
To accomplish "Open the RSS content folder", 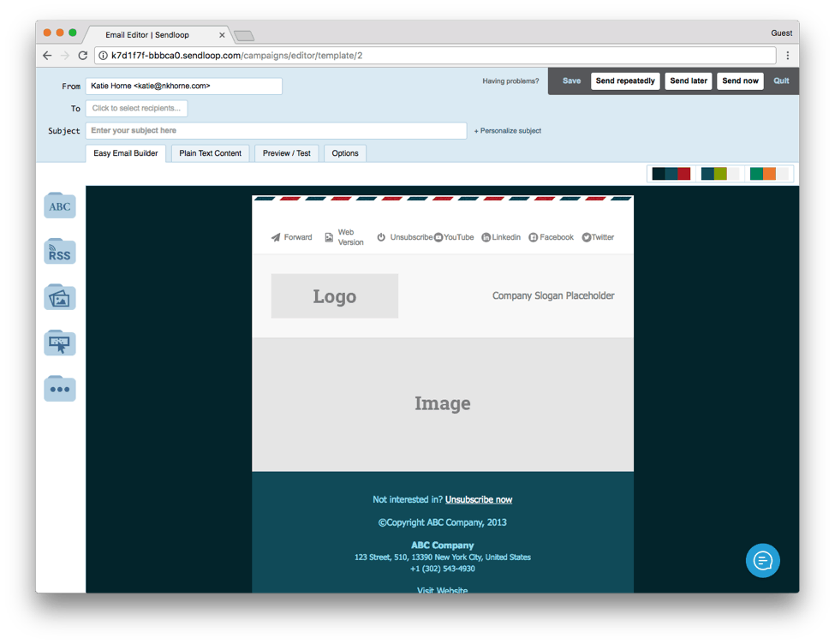I will click(x=60, y=252).
